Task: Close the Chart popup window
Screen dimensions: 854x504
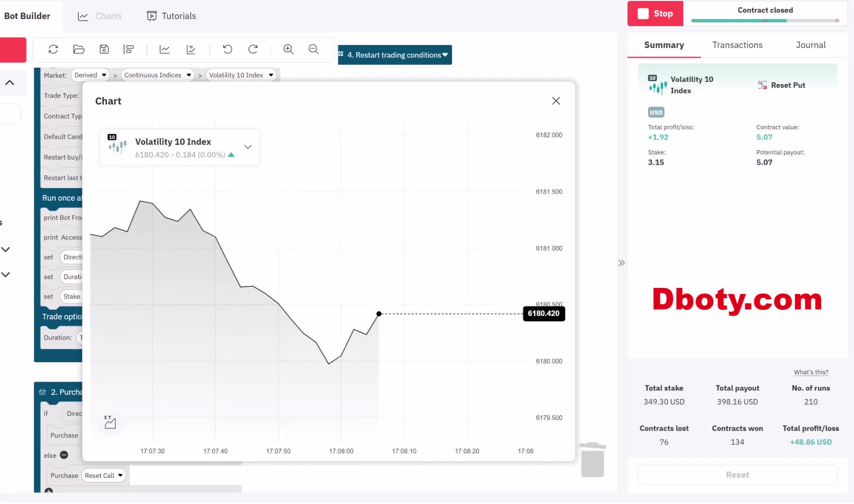Action: point(556,101)
